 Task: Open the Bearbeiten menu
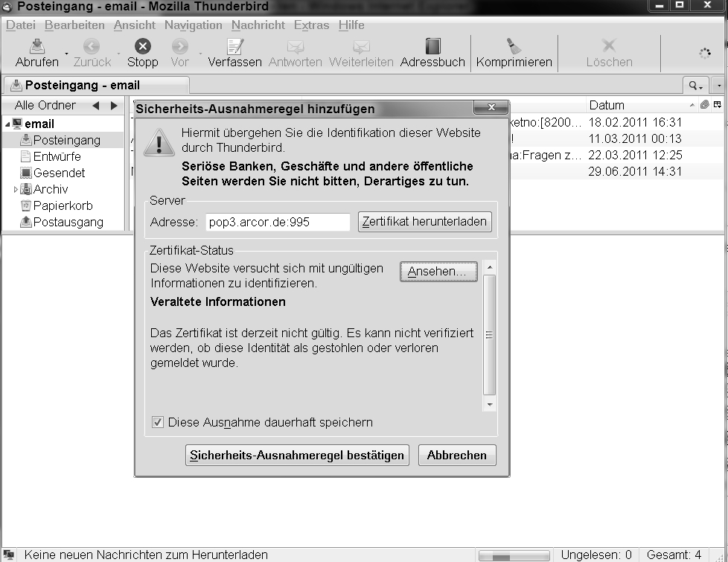[x=74, y=25]
